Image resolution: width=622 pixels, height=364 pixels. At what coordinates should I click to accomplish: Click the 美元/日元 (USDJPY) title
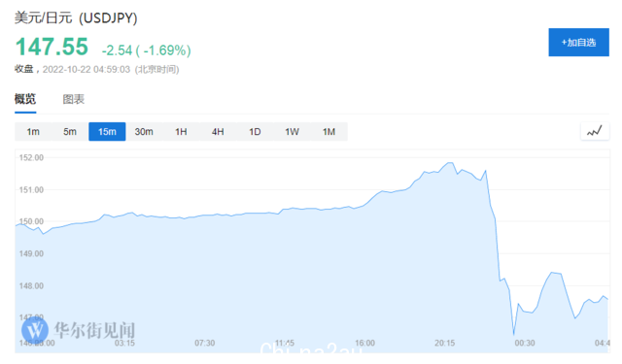[76, 17]
